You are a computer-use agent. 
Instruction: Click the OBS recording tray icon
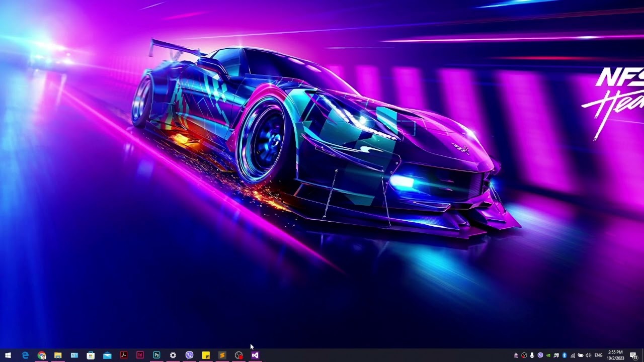[x=524, y=355]
